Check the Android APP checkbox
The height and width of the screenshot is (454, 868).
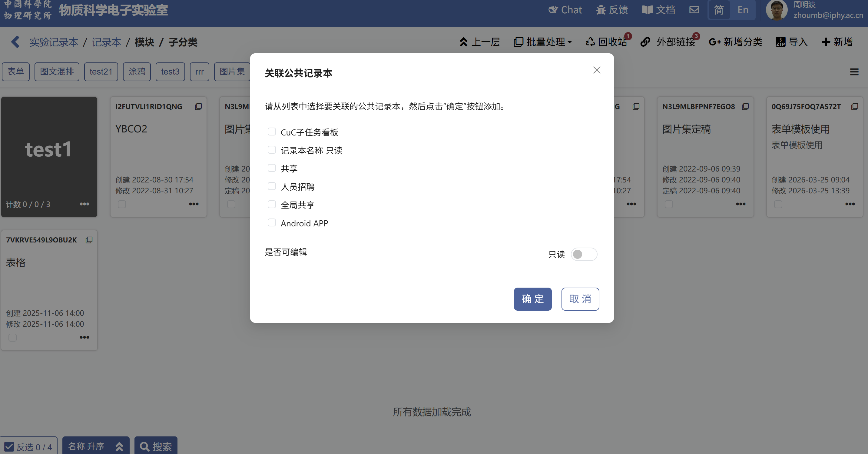272,223
